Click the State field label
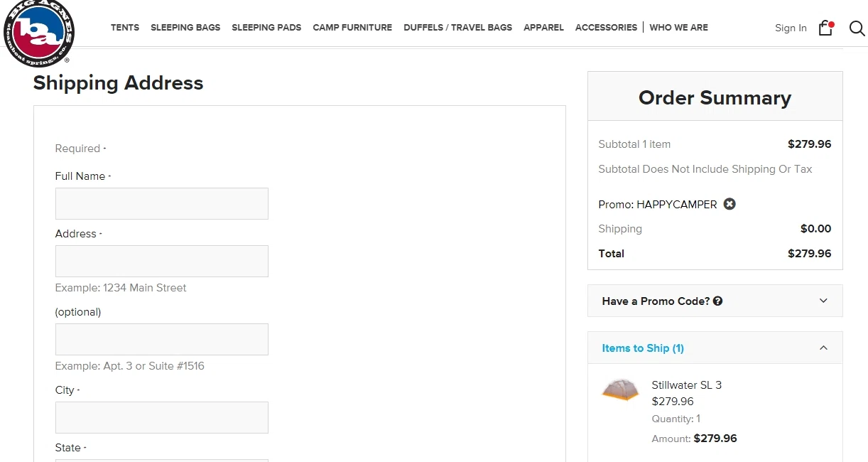Viewport: 868px width, 462px height. click(x=70, y=448)
